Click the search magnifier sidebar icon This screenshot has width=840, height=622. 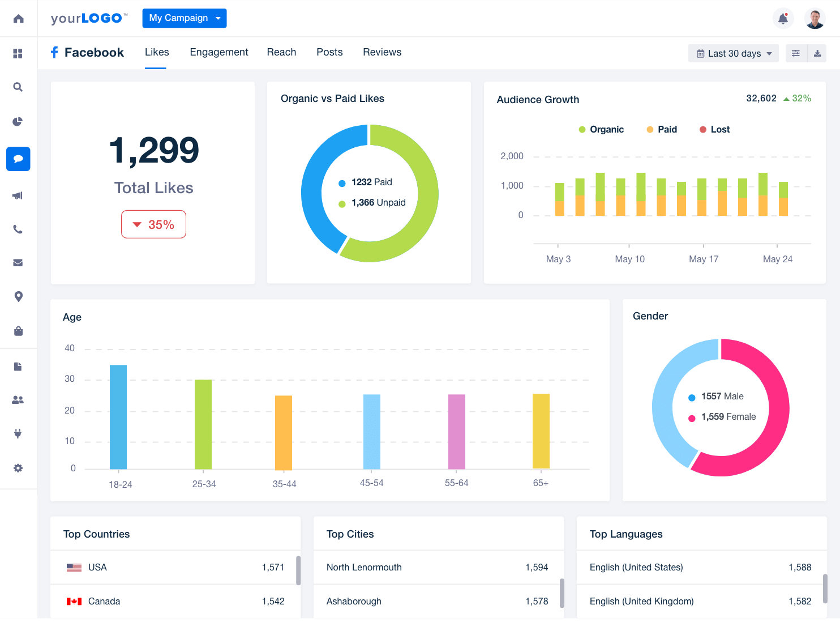point(18,87)
